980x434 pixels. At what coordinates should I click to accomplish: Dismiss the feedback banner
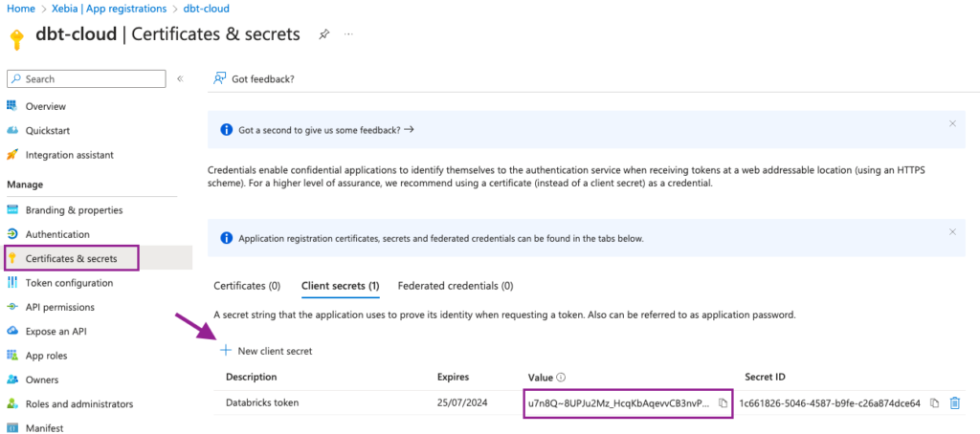pyautogui.click(x=952, y=123)
